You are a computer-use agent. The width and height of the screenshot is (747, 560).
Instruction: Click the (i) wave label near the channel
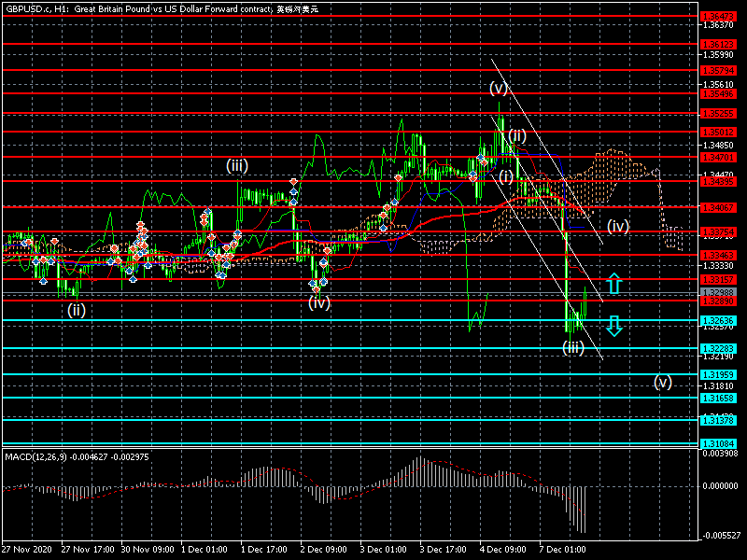coord(504,176)
